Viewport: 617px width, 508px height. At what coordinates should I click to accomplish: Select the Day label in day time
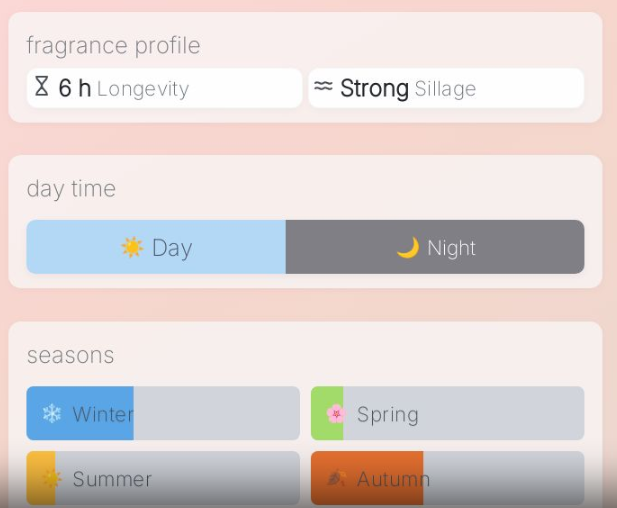(x=172, y=248)
